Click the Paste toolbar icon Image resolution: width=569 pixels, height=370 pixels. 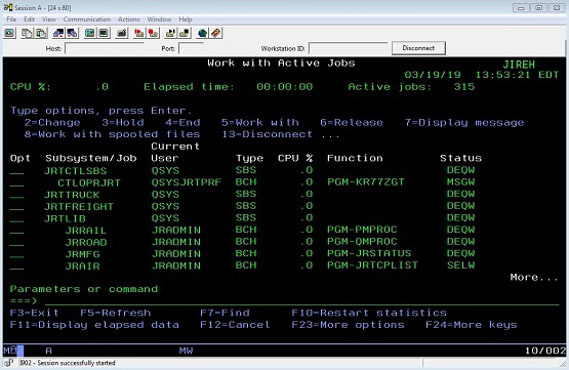pyautogui.click(x=41, y=33)
